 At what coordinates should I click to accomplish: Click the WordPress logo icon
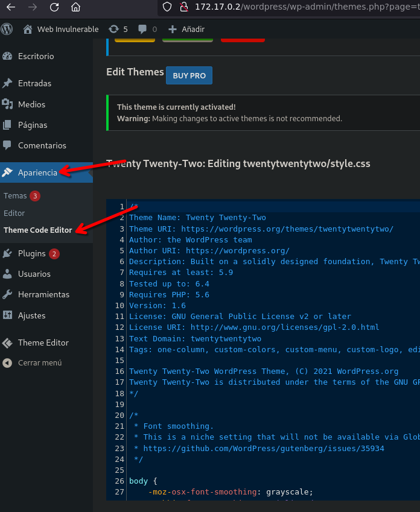7,29
